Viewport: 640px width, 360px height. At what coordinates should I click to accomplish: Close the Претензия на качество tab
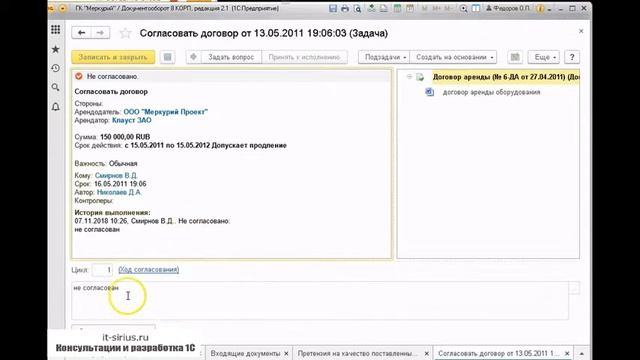[427, 353]
